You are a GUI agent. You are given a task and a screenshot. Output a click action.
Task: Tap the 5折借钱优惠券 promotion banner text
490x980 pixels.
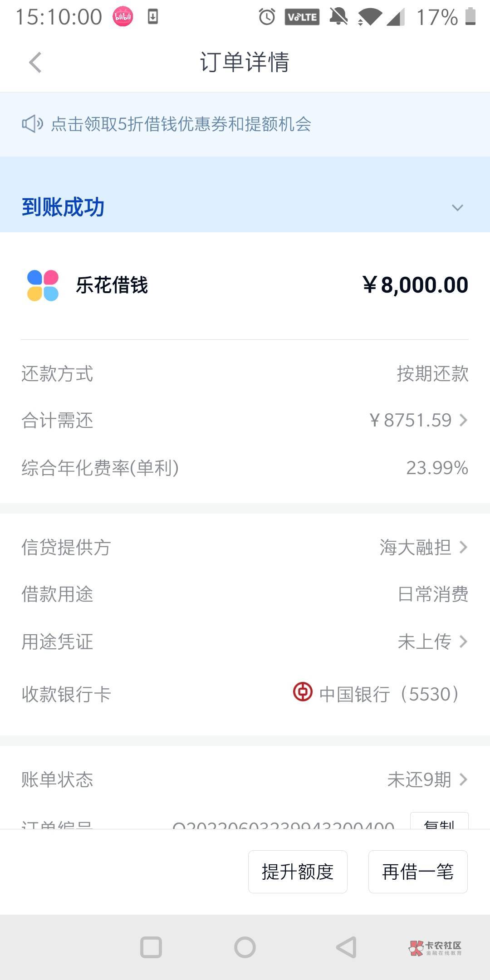pos(181,124)
